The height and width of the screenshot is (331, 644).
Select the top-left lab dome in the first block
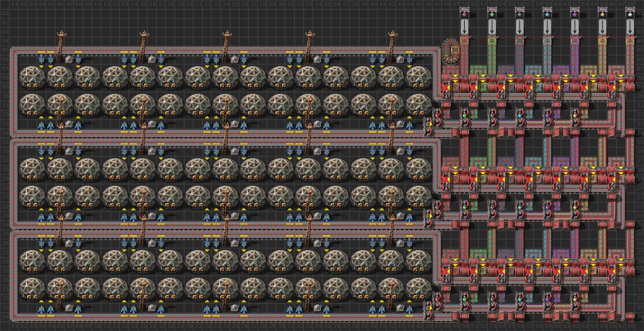point(31,77)
